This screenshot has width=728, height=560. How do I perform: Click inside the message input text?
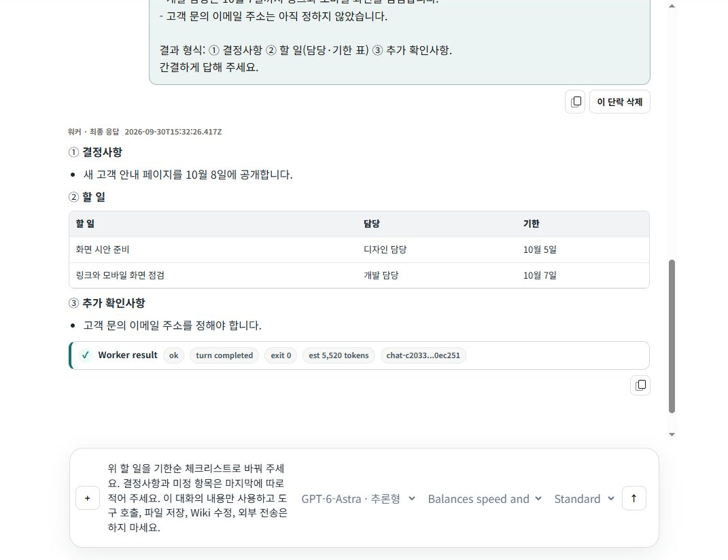tap(198, 497)
